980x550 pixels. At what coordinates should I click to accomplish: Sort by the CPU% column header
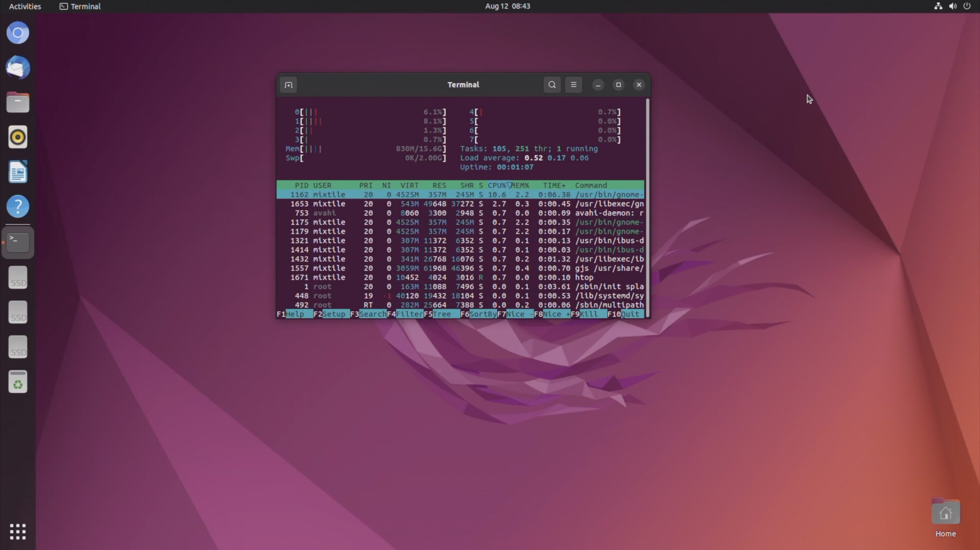pyautogui.click(x=497, y=185)
